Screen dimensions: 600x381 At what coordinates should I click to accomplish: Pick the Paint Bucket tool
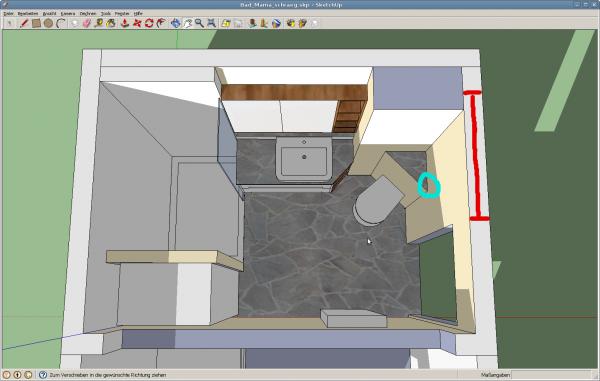(111, 23)
